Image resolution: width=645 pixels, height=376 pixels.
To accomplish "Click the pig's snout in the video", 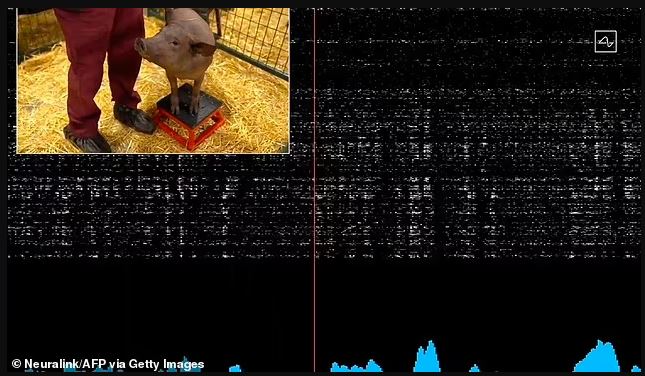I will click(x=141, y=45).
